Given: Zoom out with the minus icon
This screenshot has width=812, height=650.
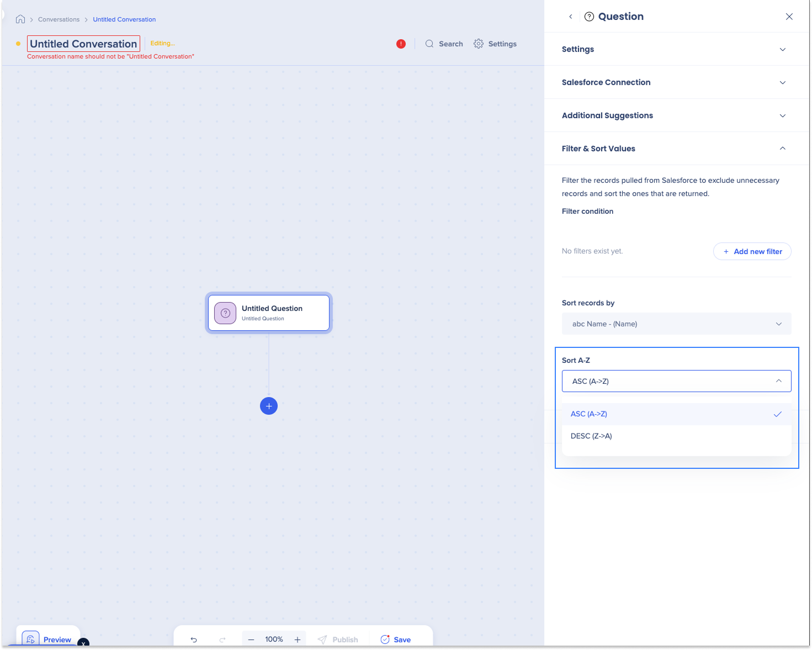Looking at the screenshot, I should [251, 640].
